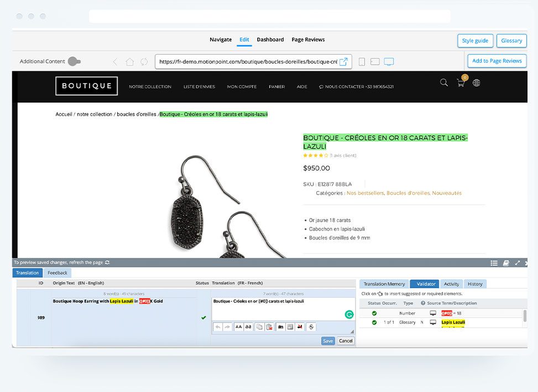538x392 pixels.
Task: Apply lowercase aa formatting
Action: (x=248, y=327)
